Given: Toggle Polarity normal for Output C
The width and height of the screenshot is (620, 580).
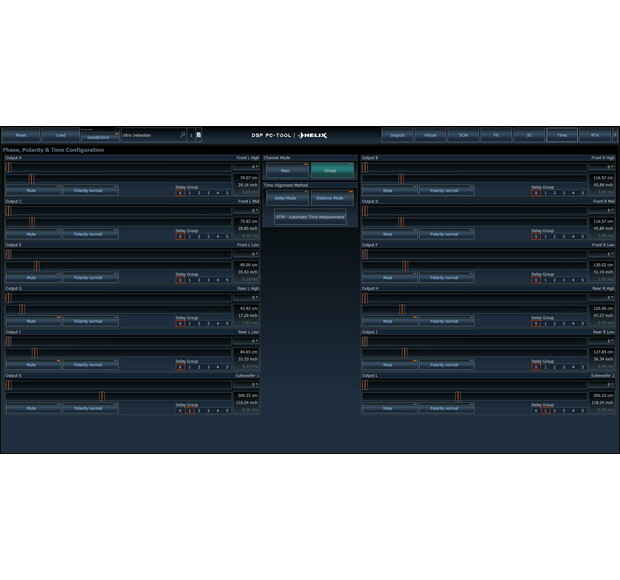Looking at the screenshot, I should tap(89, 235).
